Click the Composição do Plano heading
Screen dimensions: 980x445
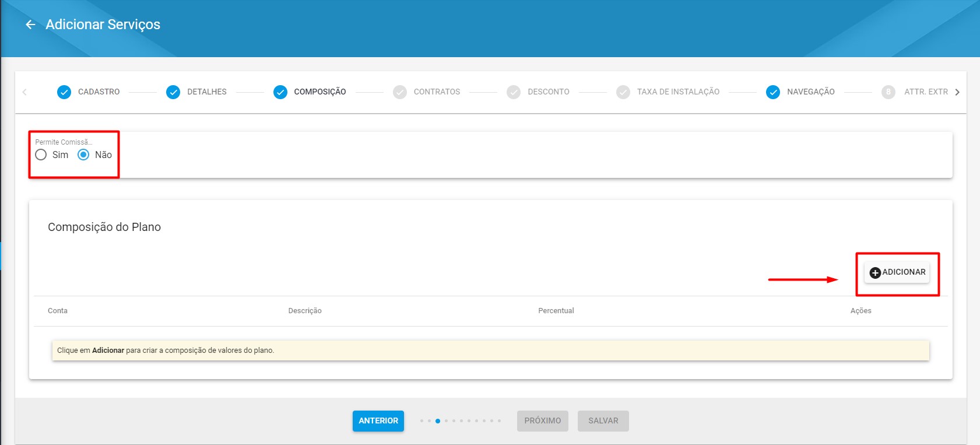tap(104, 227)
